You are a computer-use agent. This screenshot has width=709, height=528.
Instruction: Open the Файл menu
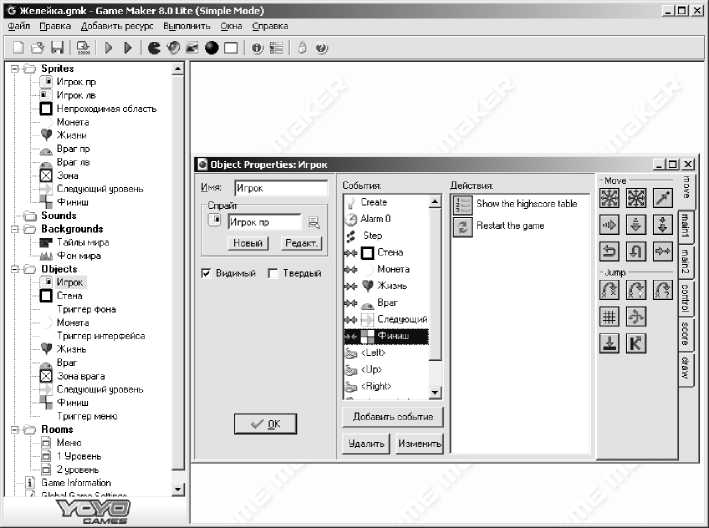click(x=19, y=26)
